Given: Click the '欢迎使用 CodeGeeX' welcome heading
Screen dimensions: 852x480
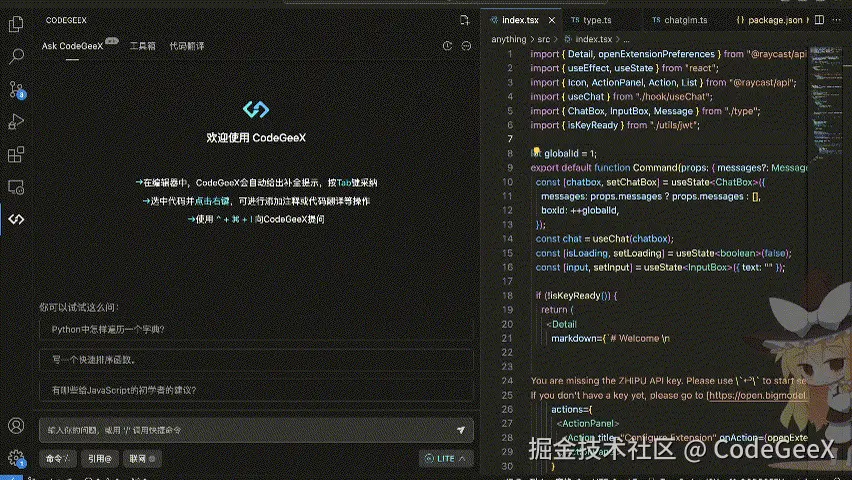Looking at the screenshot, I should coord(256,138).
